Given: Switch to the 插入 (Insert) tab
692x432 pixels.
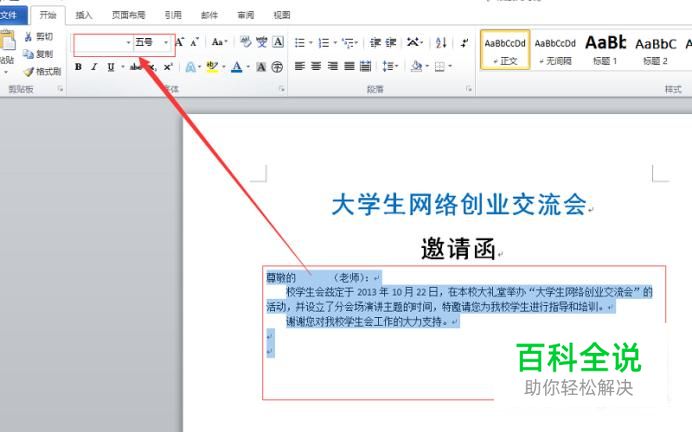Looking at the screenshot, I should pos(83,15).
